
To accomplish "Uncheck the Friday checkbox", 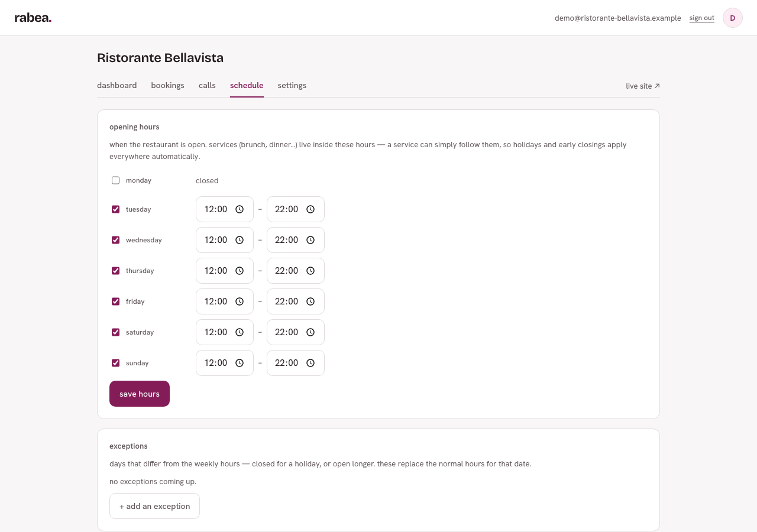I will (115, 301).
